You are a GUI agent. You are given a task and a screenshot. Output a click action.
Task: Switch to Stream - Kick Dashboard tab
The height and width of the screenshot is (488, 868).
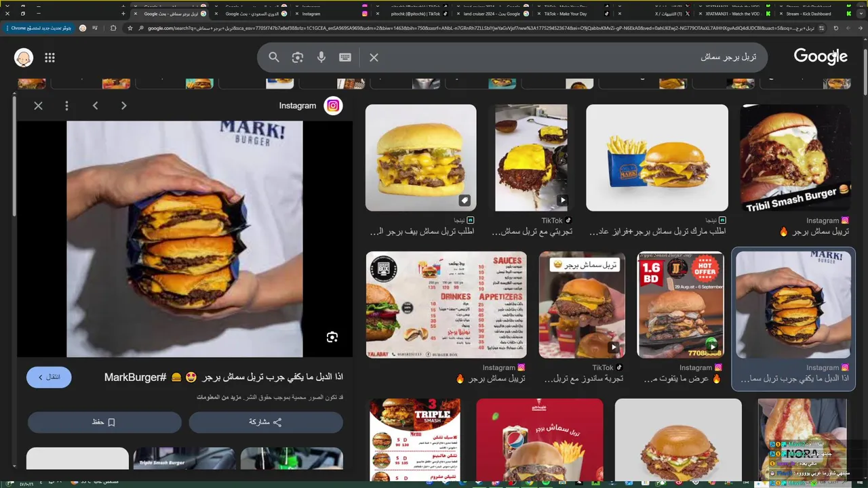(x=816, y=14)
